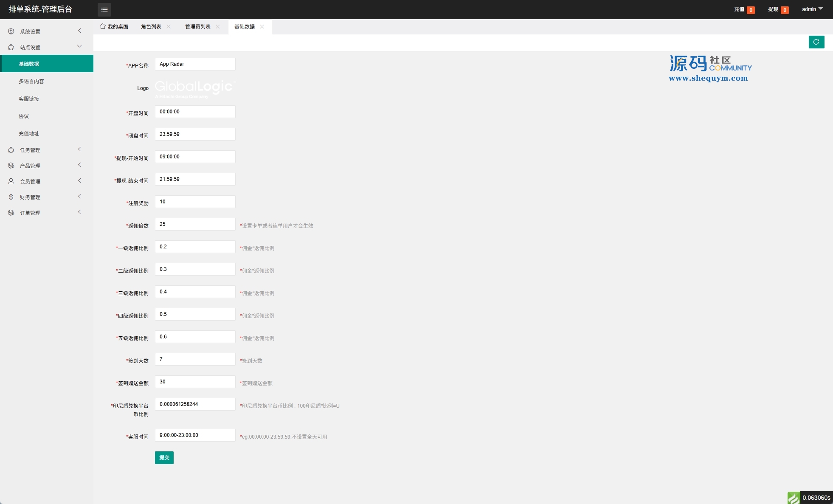This screenshot has height=504, width=833.
Task: Click the green refresh icon button
Action: 816,42
